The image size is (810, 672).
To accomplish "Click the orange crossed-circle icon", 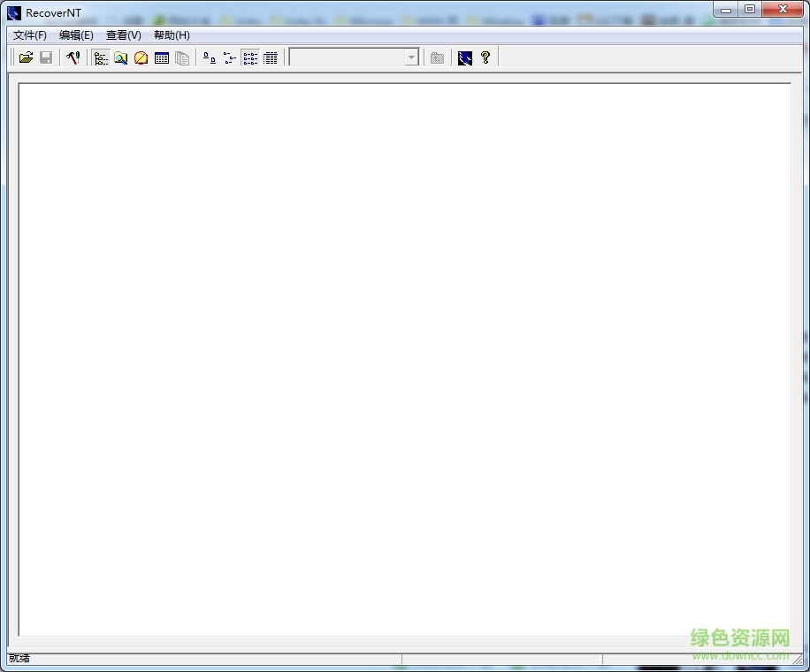I will click(x=141, y=57).
